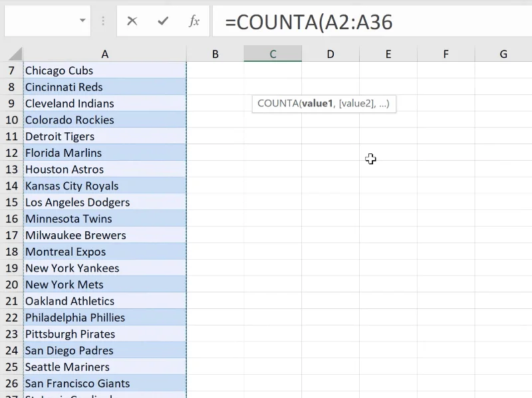
Task: Select row 10 header
Action: 11,120
